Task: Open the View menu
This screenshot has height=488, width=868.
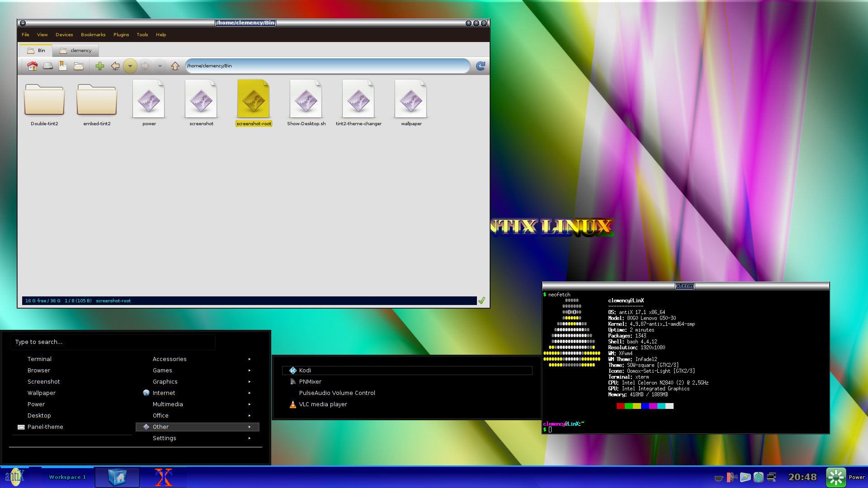Action: 42,35
